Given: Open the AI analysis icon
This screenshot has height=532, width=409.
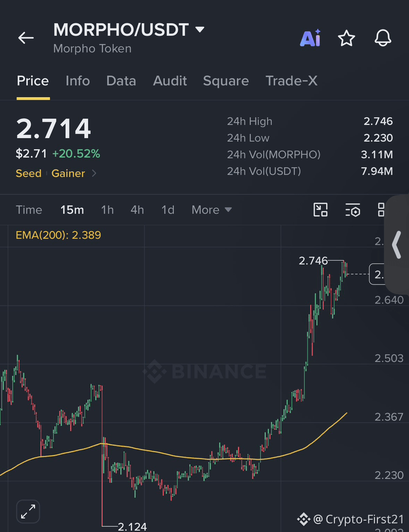Looking at the screenshot, I should coord(310,38).
